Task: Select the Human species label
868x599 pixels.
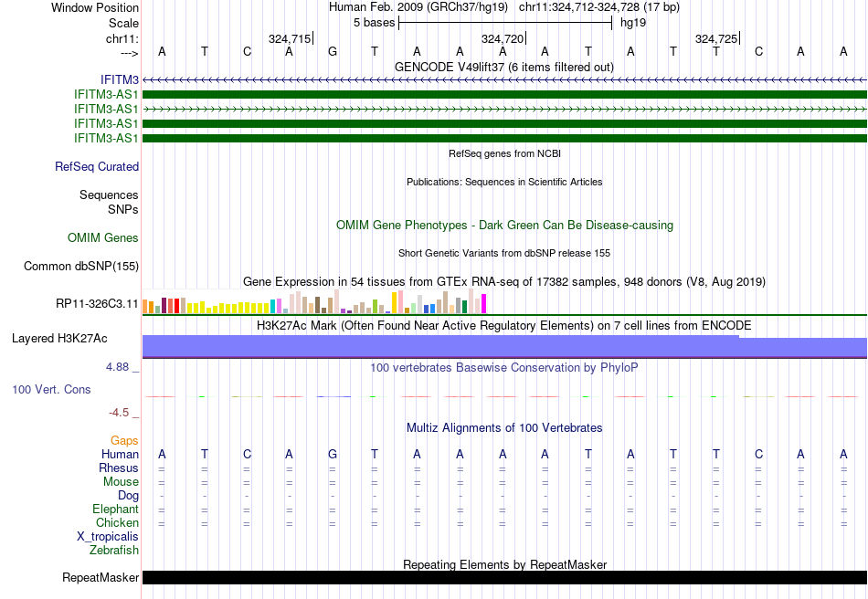Action: click(x=120, y=454)
